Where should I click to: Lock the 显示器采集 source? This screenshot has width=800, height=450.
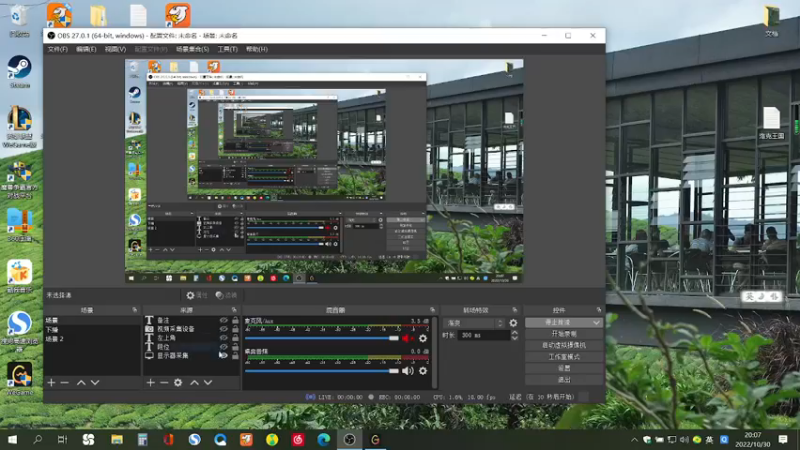pos(235,355)
